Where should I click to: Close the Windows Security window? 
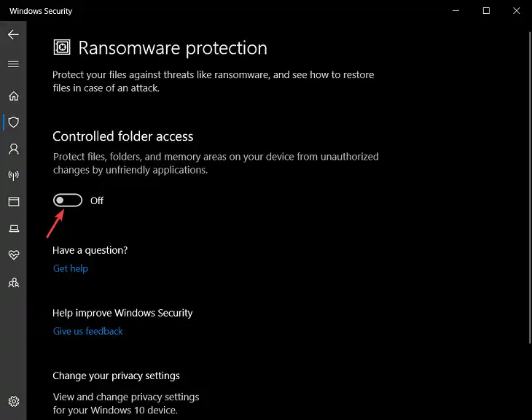click(x=516, y=10)
